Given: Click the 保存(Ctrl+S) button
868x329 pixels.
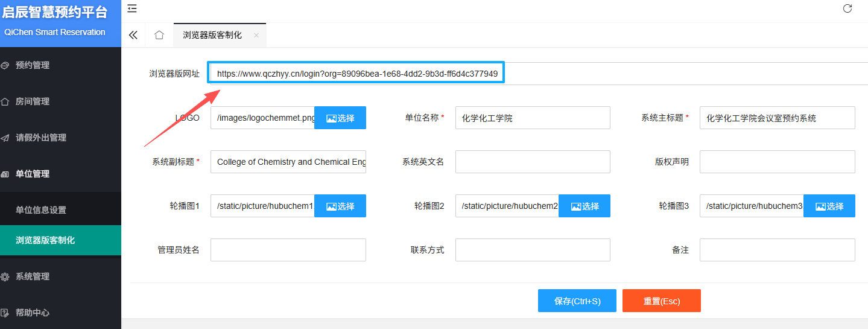Looking at the screenshot, I should (577, 301).
